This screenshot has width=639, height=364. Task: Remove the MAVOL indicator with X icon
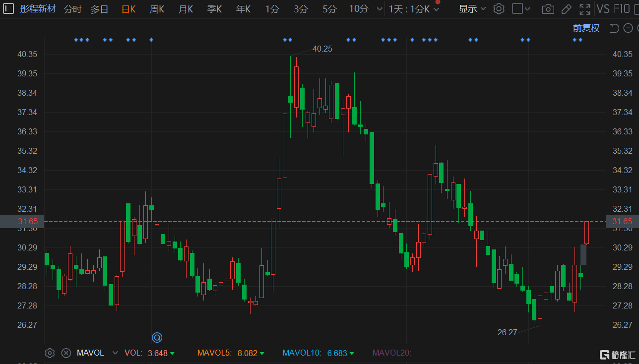point(66,353)
